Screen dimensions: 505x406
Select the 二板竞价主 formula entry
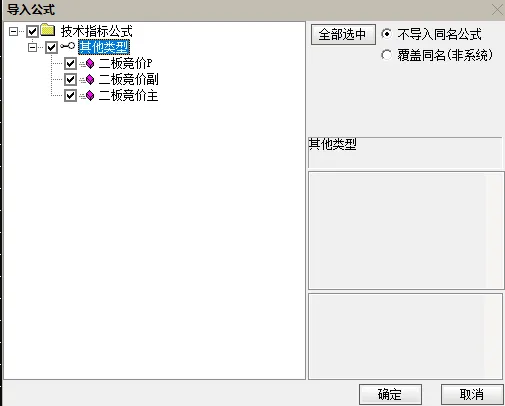pos(128,96)
